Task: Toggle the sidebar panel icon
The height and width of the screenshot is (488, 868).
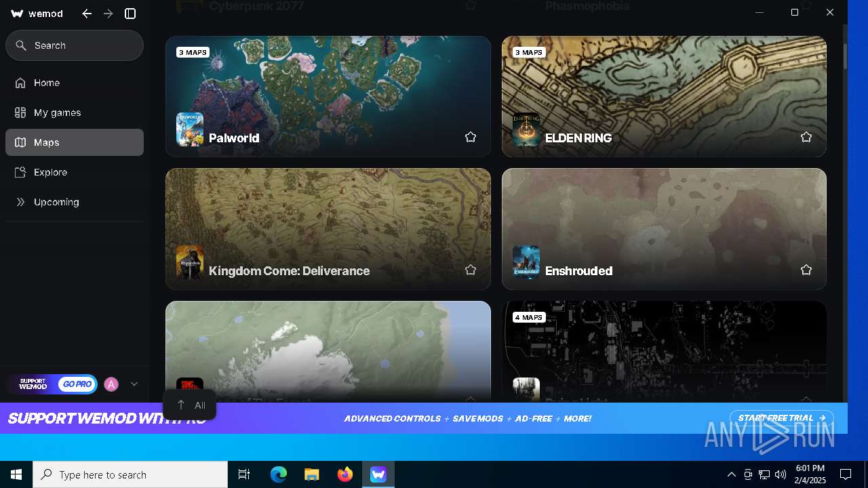Action: (131, 14)
